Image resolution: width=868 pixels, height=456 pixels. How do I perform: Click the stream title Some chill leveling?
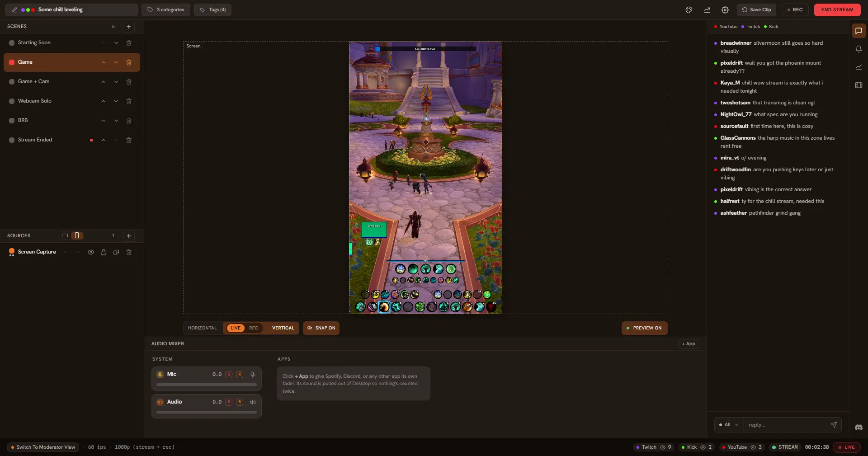(x=61, y=10)
